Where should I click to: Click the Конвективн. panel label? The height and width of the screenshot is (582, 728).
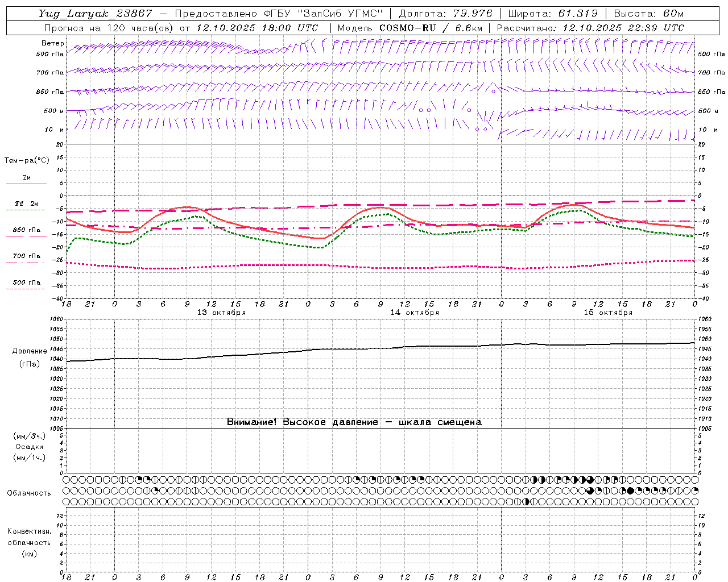(x=30, y=531)
